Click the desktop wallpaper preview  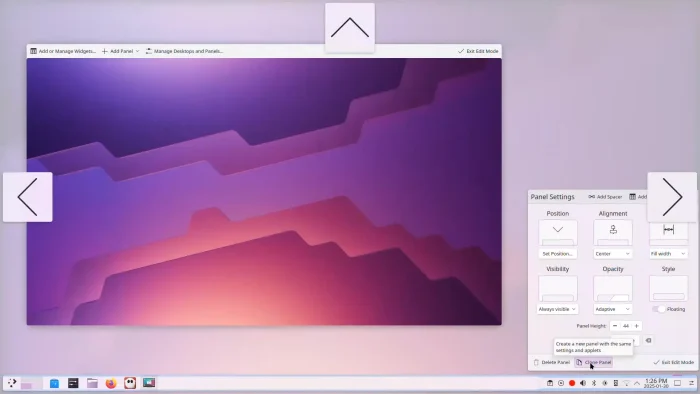(x=264, y=191)
